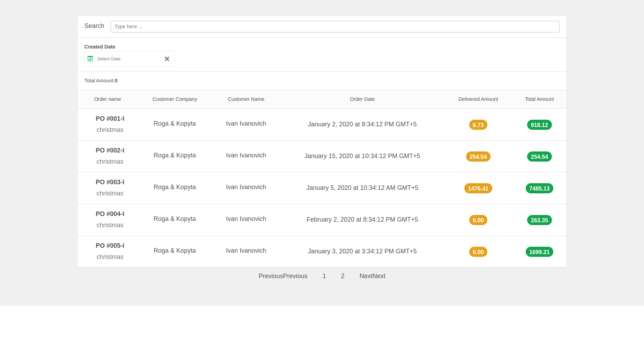This screenshot has width=644, height=342.
Task: Select order PO #005-I
Action: [x=110, y=246]
